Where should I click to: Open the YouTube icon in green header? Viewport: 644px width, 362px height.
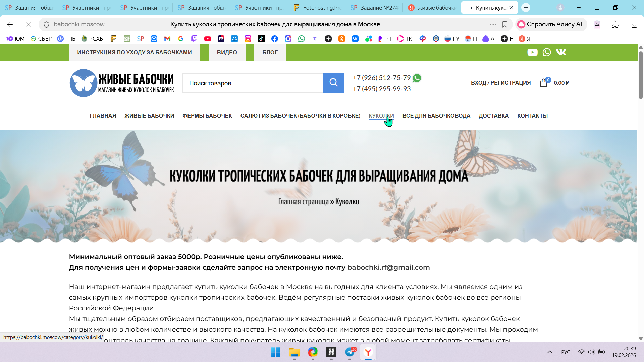click(532, 52)
